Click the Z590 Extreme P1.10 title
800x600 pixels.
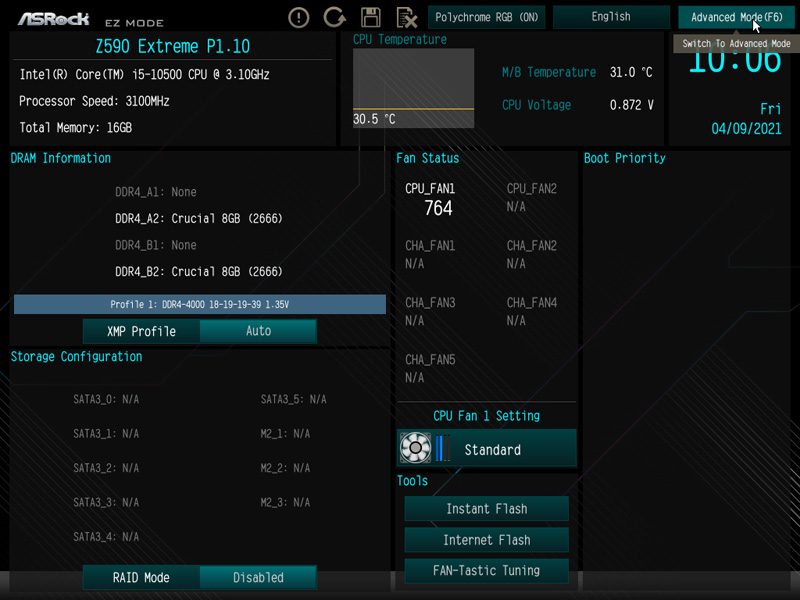pyautogui.click(x=172, y=46)
